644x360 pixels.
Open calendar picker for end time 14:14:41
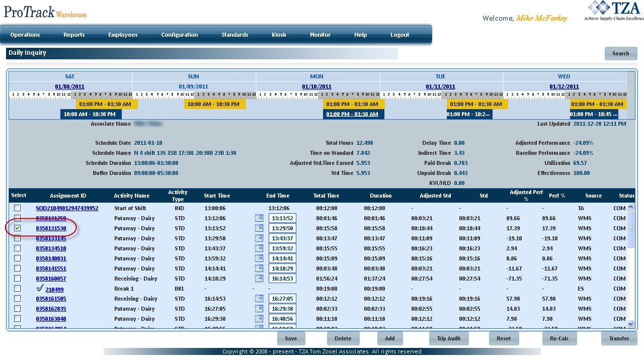point(259,258)
